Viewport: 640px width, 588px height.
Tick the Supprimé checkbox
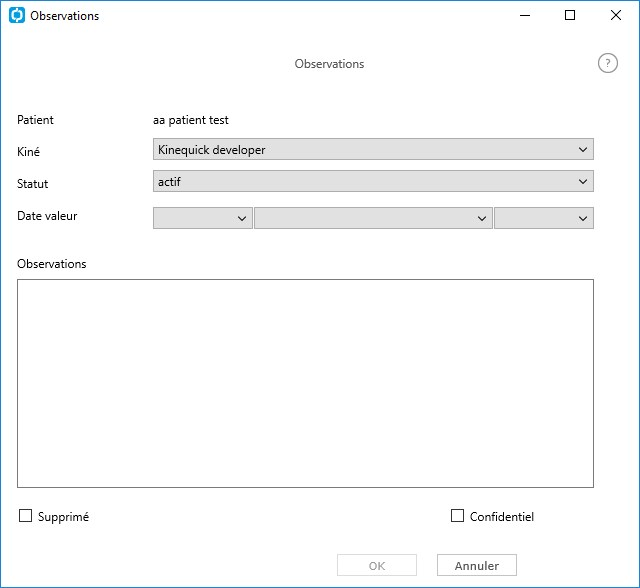click(25, 515)
